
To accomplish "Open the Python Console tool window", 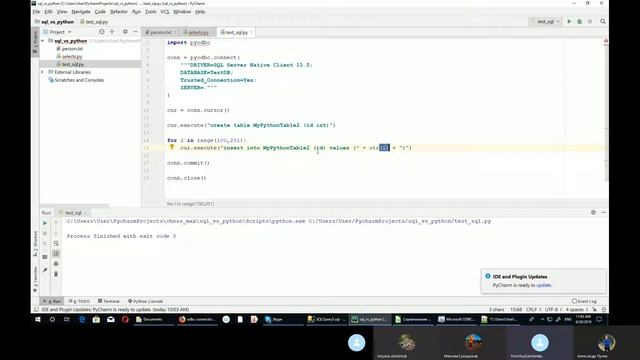I will tap(145, 301).
